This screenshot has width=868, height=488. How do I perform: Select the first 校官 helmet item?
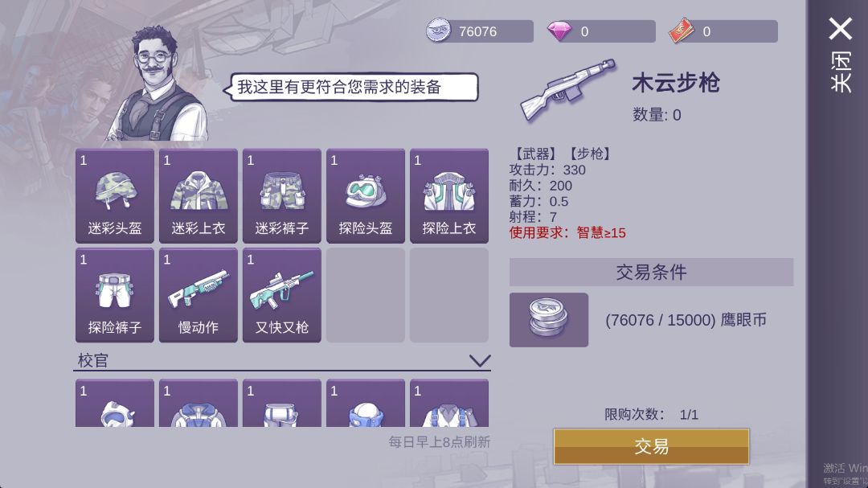115,404
